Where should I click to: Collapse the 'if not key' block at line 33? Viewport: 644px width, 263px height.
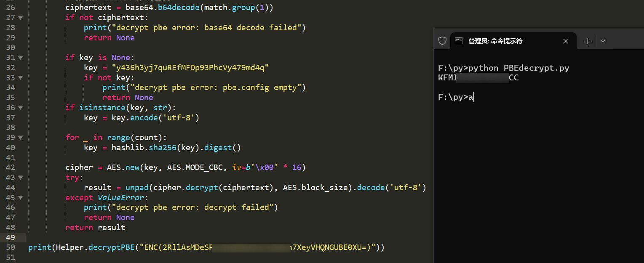[21, 78]
